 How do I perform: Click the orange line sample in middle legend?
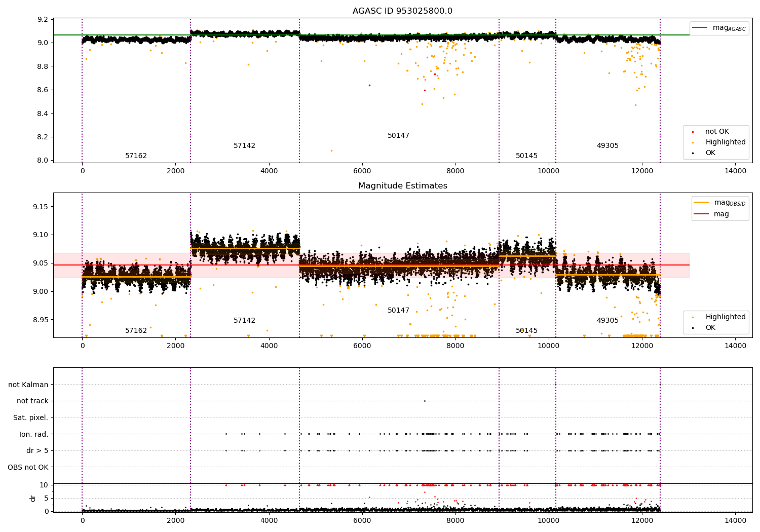[x=701, y=203]
